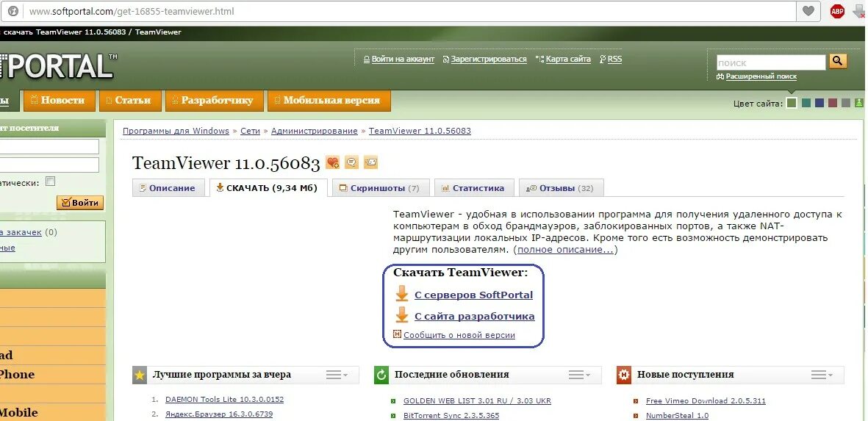Screen dimensions: 868x421
Task: Download via С серверов SoftPortal link
Action: point(473,295)
